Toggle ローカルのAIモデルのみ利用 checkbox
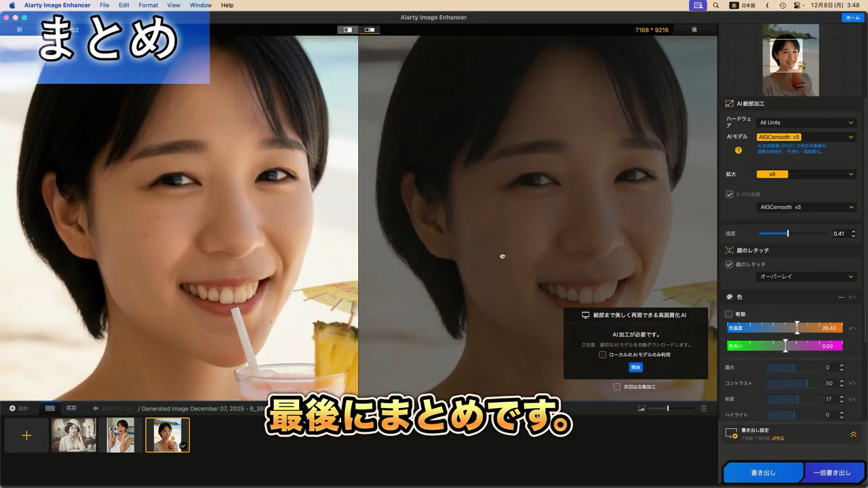868x488 pixels. [x=602, y=354]
